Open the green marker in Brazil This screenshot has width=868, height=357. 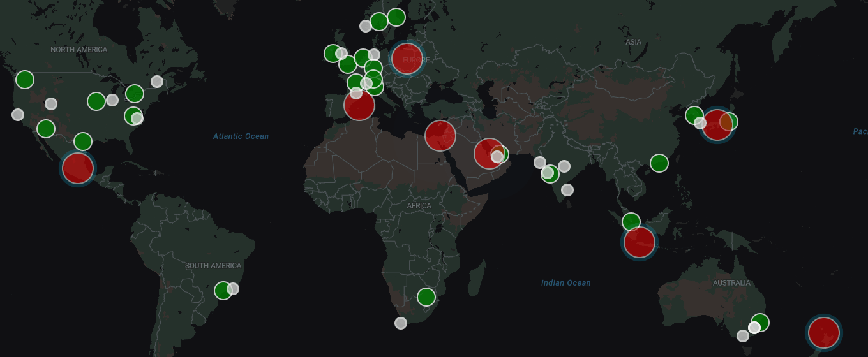click(x=223, y=291)
